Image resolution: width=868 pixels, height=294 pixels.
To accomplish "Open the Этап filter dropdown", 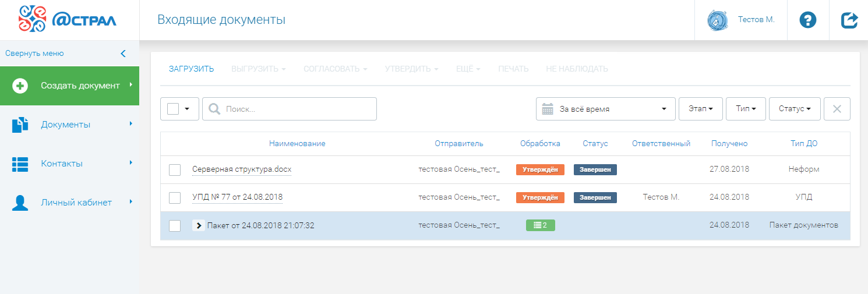I will [701, 109].
